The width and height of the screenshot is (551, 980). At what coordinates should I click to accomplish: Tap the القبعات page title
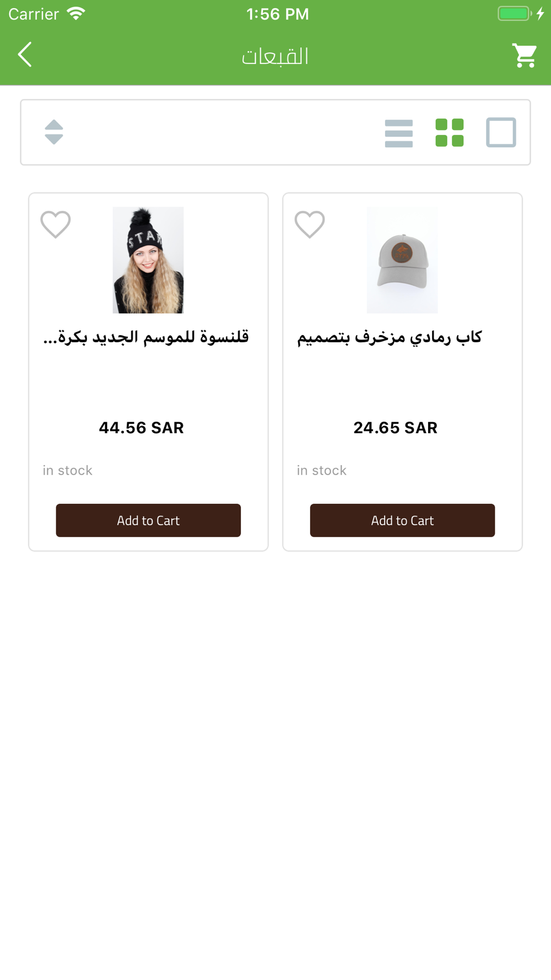(x=275, y=56)
